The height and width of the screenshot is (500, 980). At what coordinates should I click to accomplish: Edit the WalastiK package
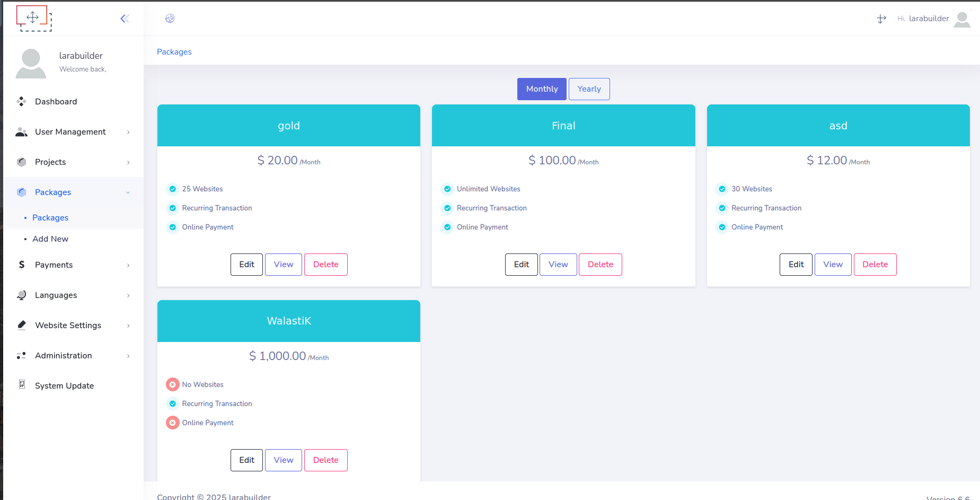point(246,460)
